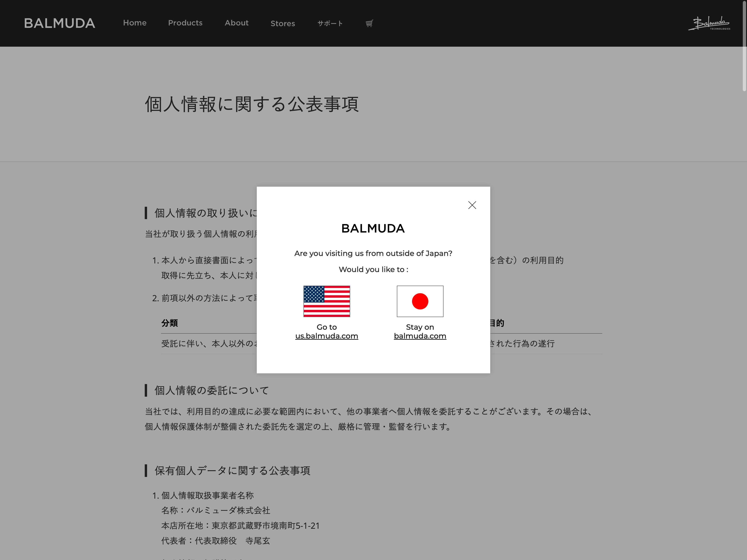Open the shopping cart icon

point(369,23)
